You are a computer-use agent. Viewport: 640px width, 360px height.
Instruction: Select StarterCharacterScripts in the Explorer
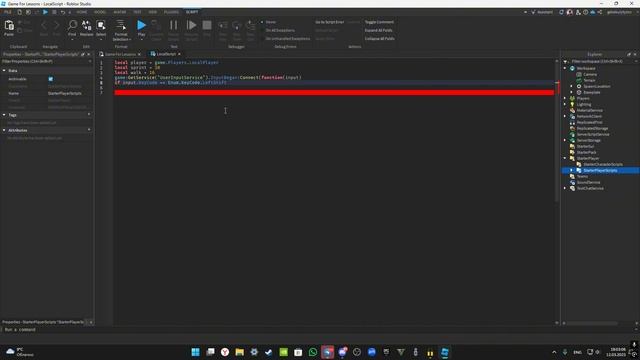tap(602, 164)
